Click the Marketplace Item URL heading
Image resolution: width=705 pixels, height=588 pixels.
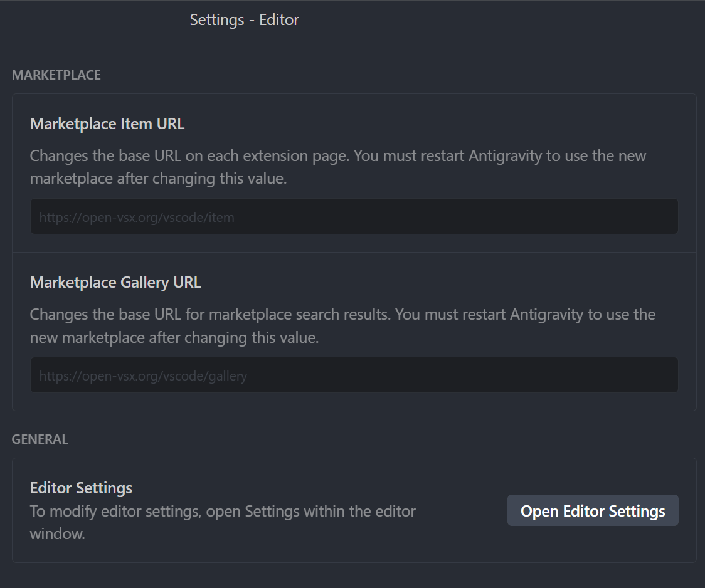pos(107,123)
